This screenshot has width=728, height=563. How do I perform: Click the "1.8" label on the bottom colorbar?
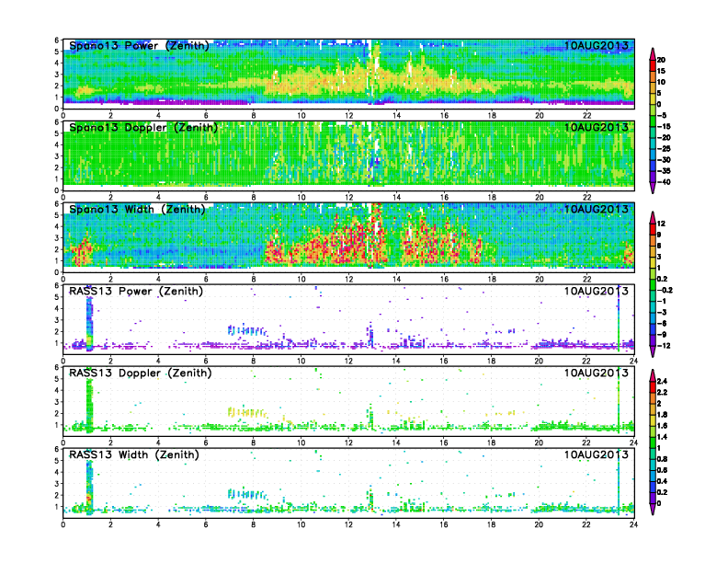coord(663,415)
